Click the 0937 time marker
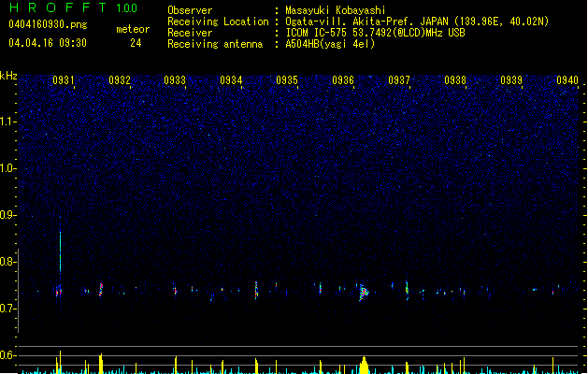 (399, 80)
